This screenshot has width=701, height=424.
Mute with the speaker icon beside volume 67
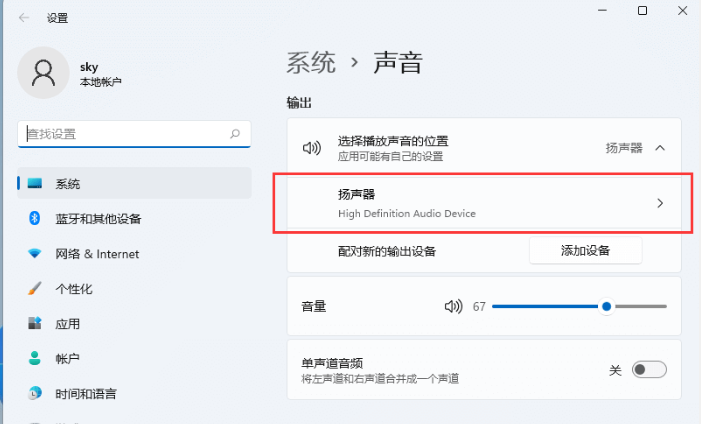click(x=453, y=306)
